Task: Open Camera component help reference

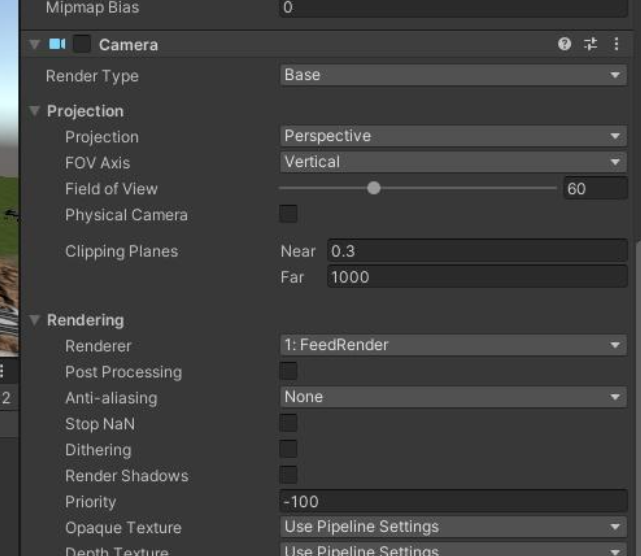Action: pyautogui.click(x=564, y=44)
